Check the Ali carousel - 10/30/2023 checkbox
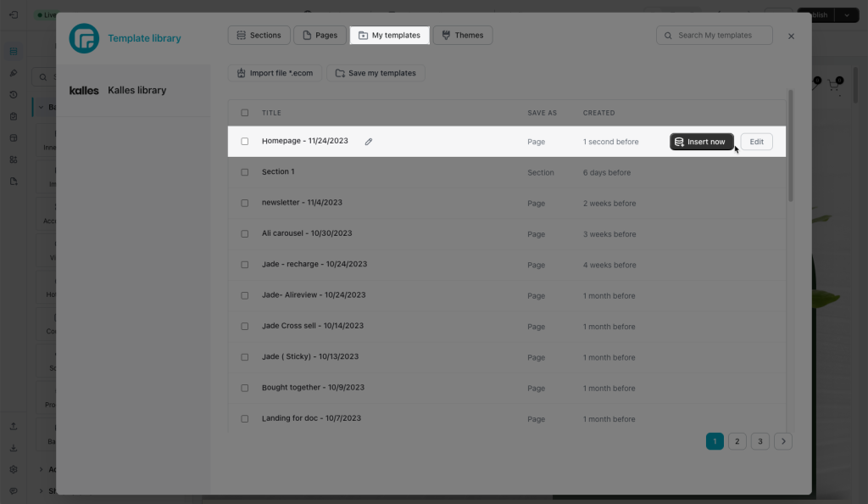The height and width of the screenshot is (504, 868). (x=245, y=233)
